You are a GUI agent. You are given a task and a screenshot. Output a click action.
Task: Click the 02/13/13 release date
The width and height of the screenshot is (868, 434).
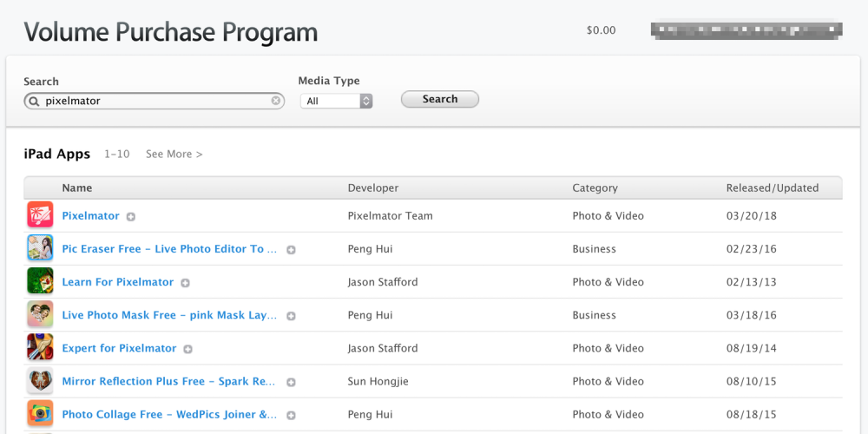751,282
